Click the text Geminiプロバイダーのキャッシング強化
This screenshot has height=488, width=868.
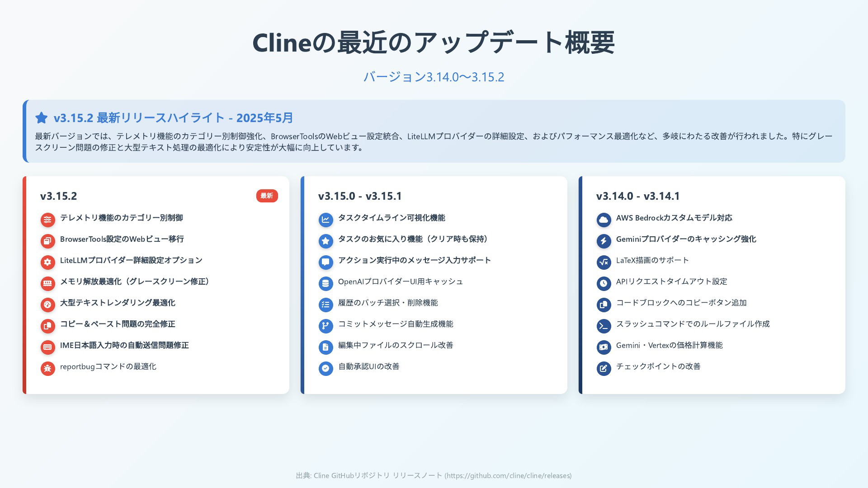(686, 239)
